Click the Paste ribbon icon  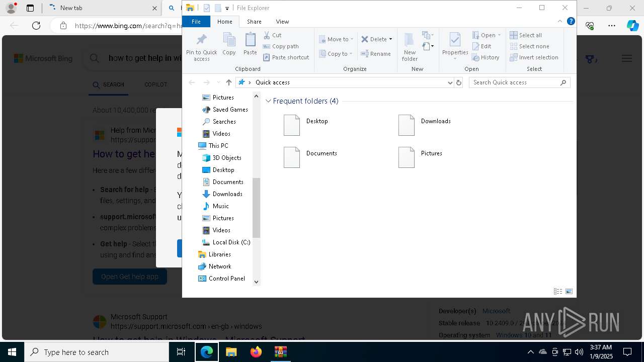[250, 44]
